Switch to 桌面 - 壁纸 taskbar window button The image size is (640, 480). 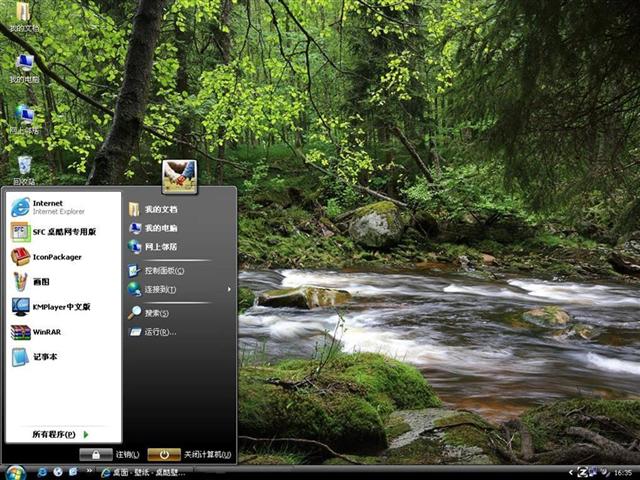point(143,473)
